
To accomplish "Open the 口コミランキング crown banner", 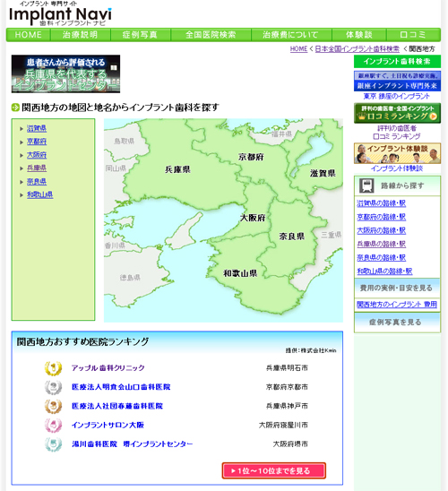I will 397,113.
